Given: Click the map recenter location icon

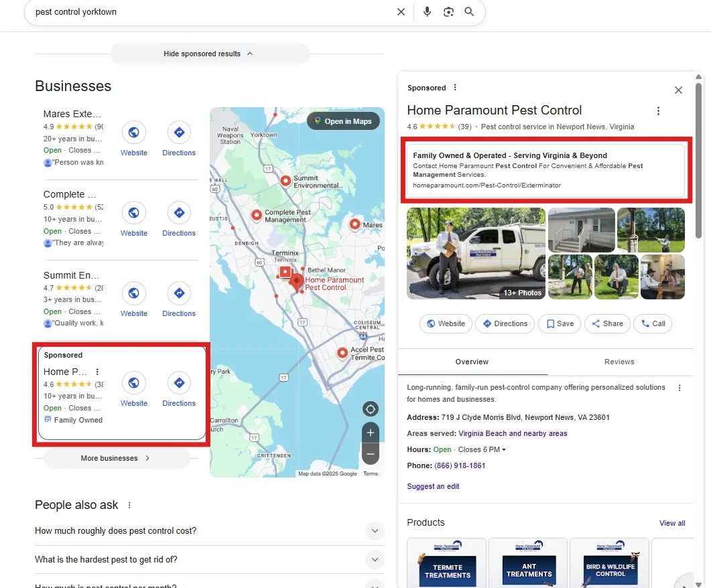Looking at the screenshot, I should [370, 409].
